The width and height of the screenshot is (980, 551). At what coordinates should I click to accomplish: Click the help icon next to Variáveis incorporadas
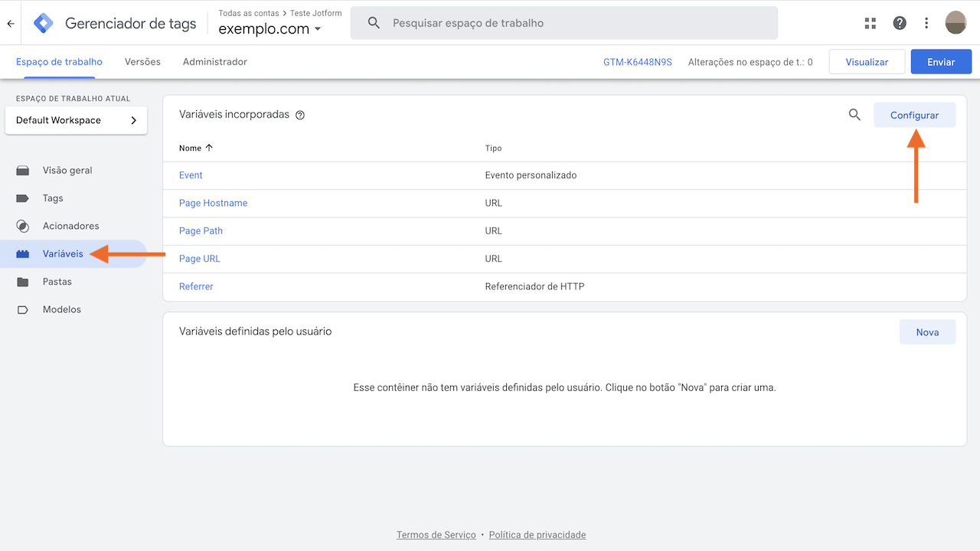click(299, 115)
